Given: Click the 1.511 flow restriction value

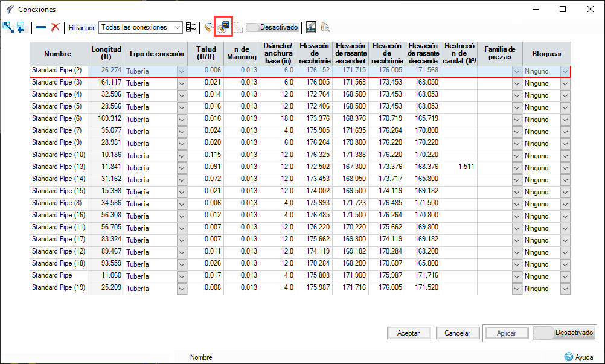Looking at the screenshot, I should [466, 167].
